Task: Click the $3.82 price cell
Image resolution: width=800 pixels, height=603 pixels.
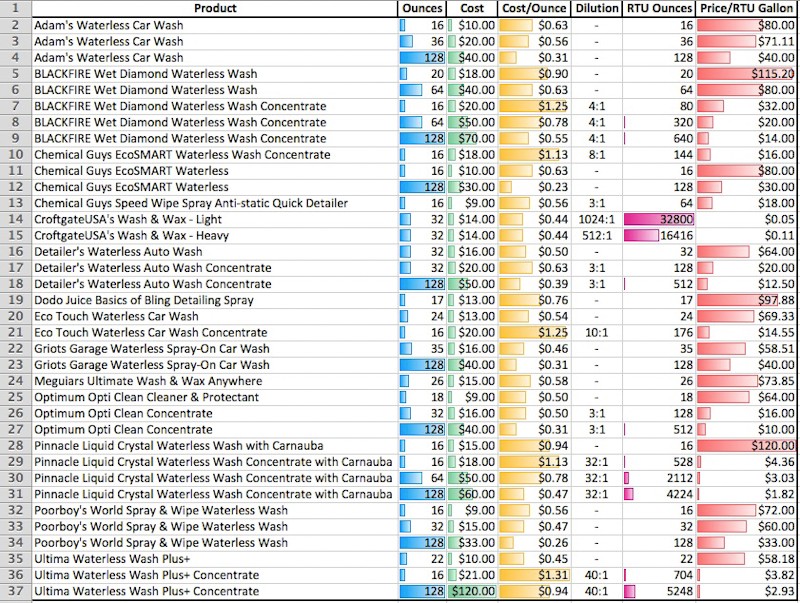Action: tap(746, 575)
